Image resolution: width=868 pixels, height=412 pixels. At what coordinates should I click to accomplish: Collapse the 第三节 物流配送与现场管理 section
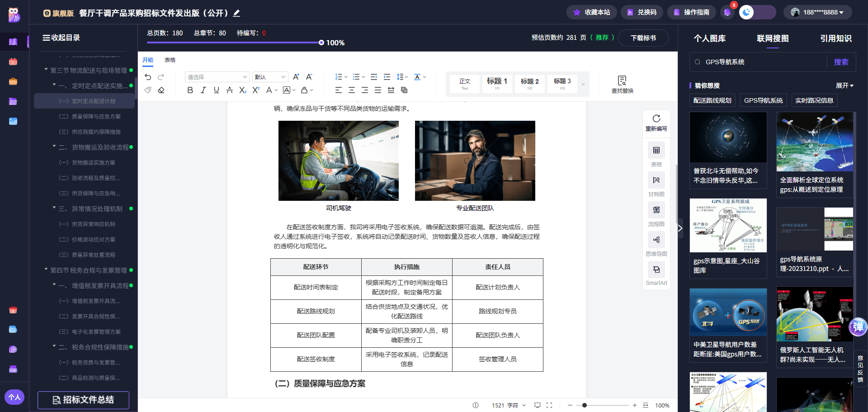coord(45,70)
